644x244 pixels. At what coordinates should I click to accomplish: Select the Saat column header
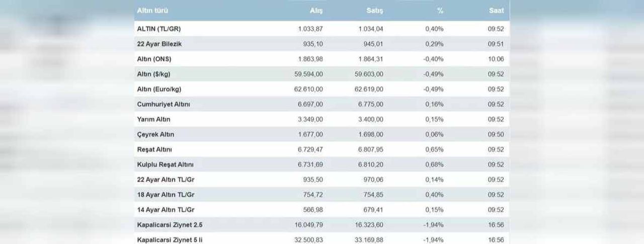(496, 11)
